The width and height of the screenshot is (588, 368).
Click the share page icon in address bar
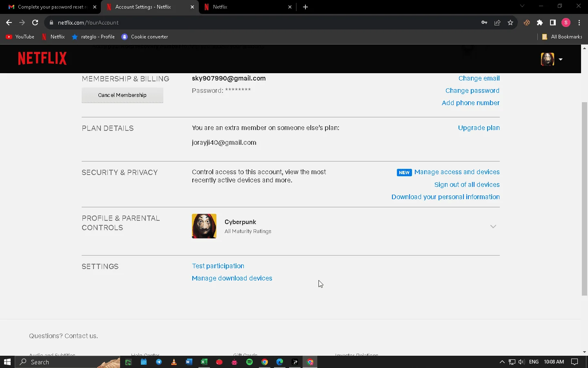coord(497,22)
